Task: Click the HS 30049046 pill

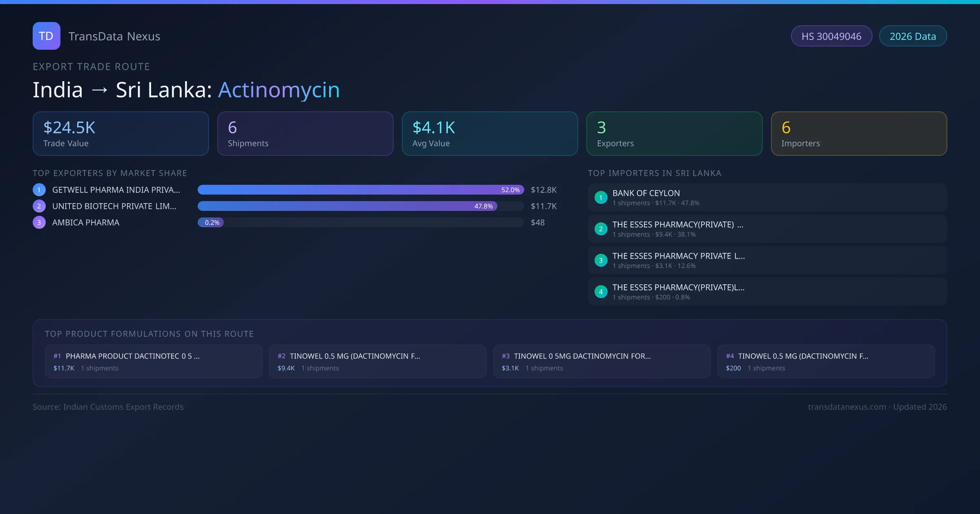Action: pos(831,36)
